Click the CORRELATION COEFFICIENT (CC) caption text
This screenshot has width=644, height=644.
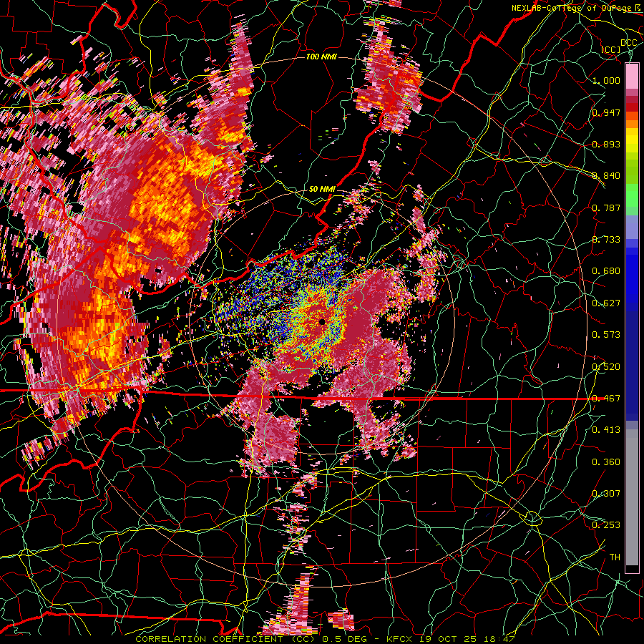[x=225, y=639]
